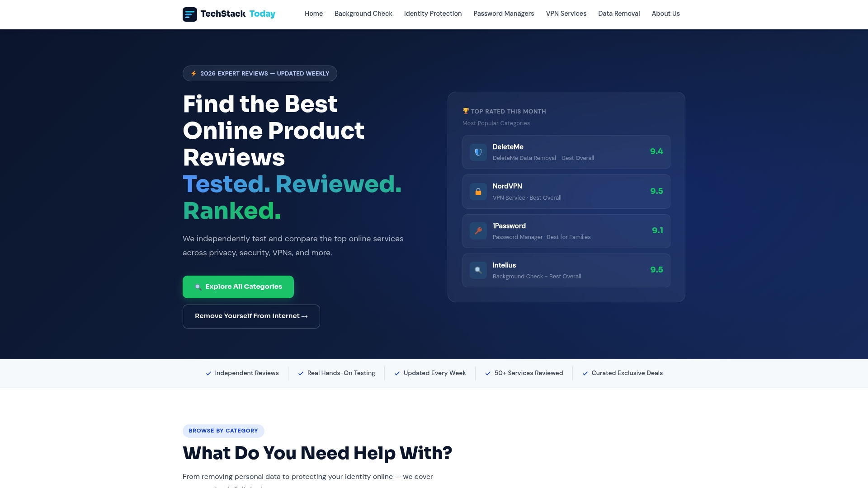Click 'VPN Service · Best Overall' text
Screen dimensions: 868x488
(x=527, y=198)
